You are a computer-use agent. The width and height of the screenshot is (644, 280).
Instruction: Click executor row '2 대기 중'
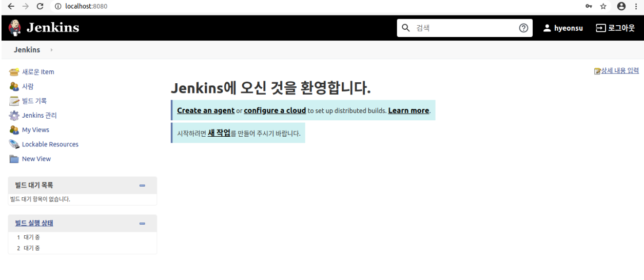(x=83, y=248)
